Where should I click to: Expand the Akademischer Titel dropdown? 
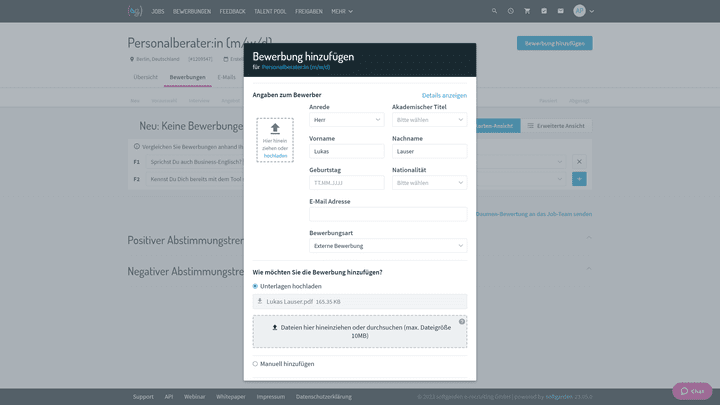click(429, 120)
